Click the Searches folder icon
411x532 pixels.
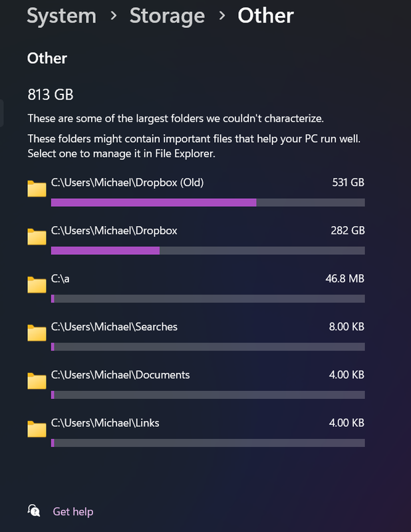pos(37,332)
